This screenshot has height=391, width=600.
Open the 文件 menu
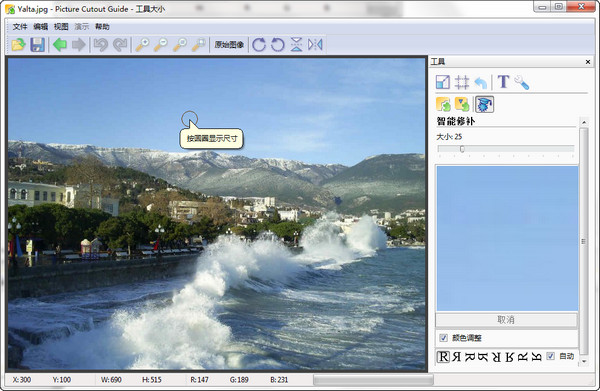[20, 26]
